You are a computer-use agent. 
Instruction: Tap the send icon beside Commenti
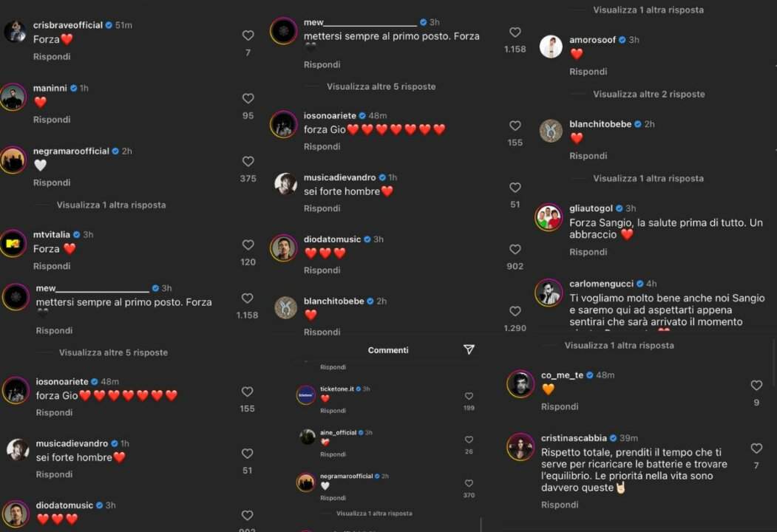469,349
